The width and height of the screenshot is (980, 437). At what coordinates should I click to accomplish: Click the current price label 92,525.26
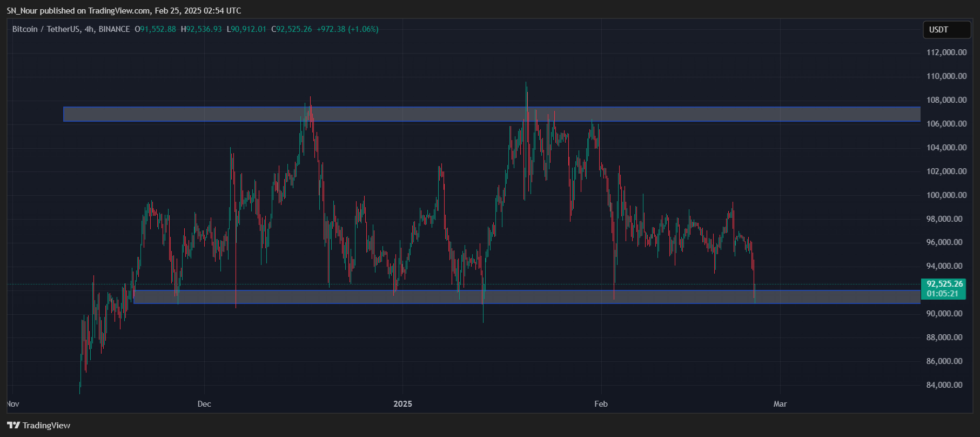944,284
